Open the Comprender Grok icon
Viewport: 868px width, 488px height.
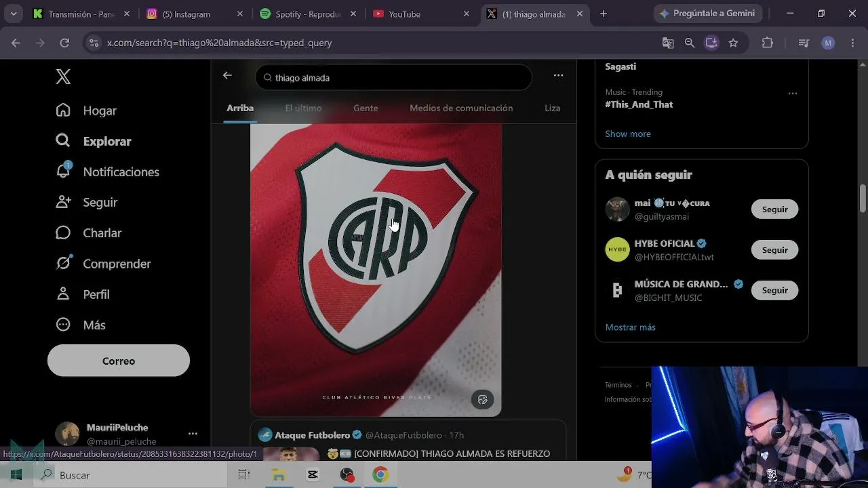click(x=63, y=263)
